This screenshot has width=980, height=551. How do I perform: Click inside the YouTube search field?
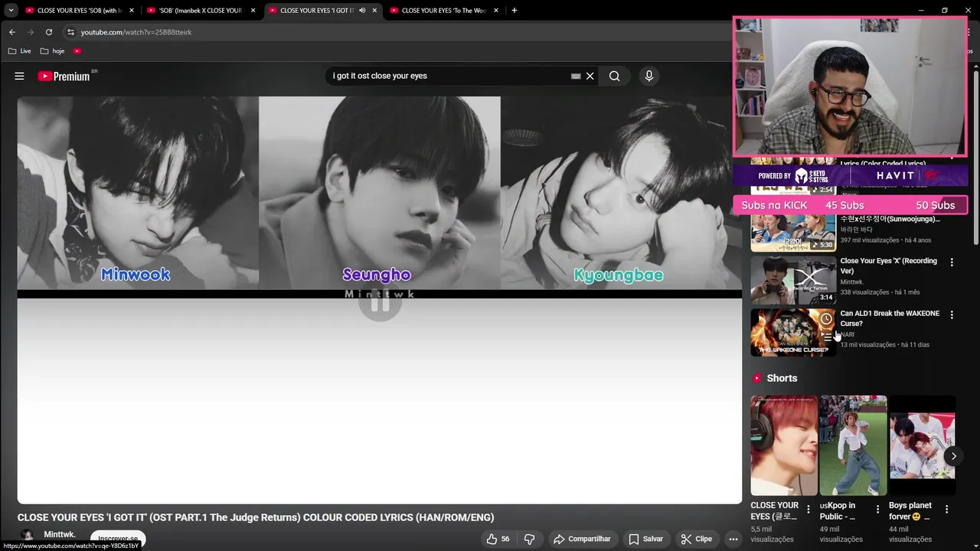pos(448,76)
